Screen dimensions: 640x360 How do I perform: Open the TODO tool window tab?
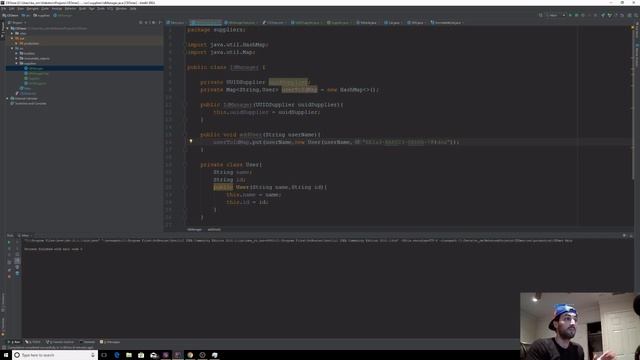pos(33,342)
